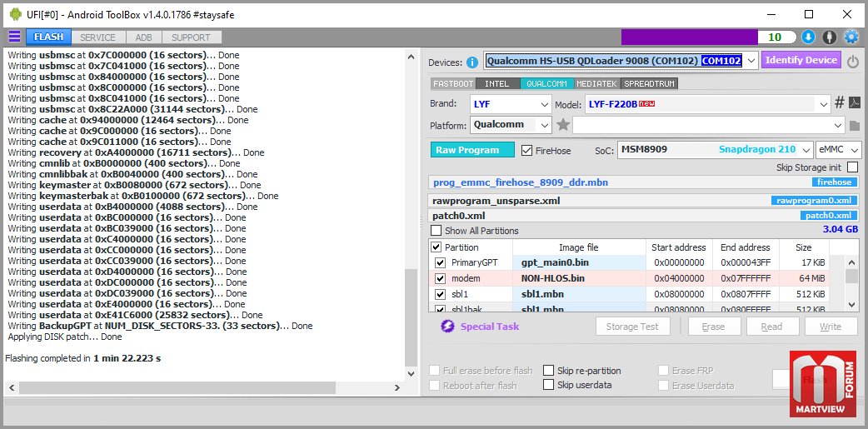
Task: Switch to the SUPPORT tab
Action: 191,37
